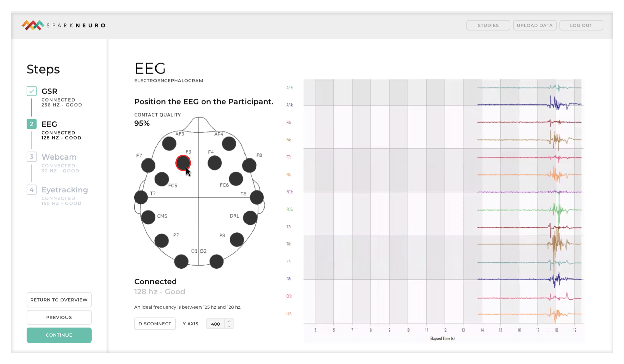
Task: Click the T8 electrode sensor dot
Action: (x=257, y=197)
